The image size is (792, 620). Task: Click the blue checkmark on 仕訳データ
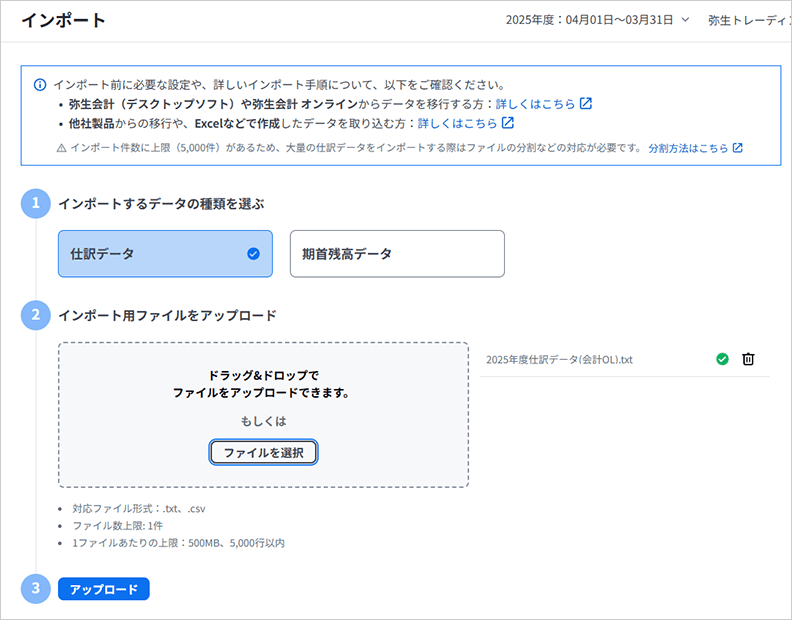pyautogui.click(x=253, y=254)
